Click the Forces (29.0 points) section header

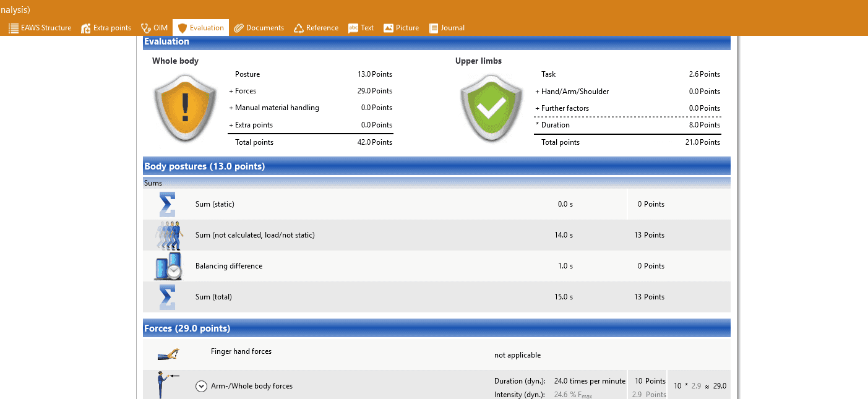tap(436, 328)
